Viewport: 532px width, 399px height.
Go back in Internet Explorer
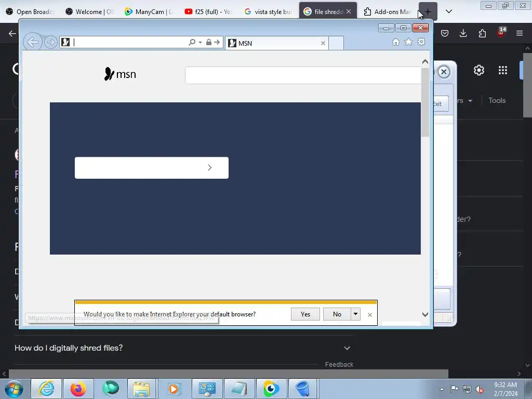pos(33,43)
